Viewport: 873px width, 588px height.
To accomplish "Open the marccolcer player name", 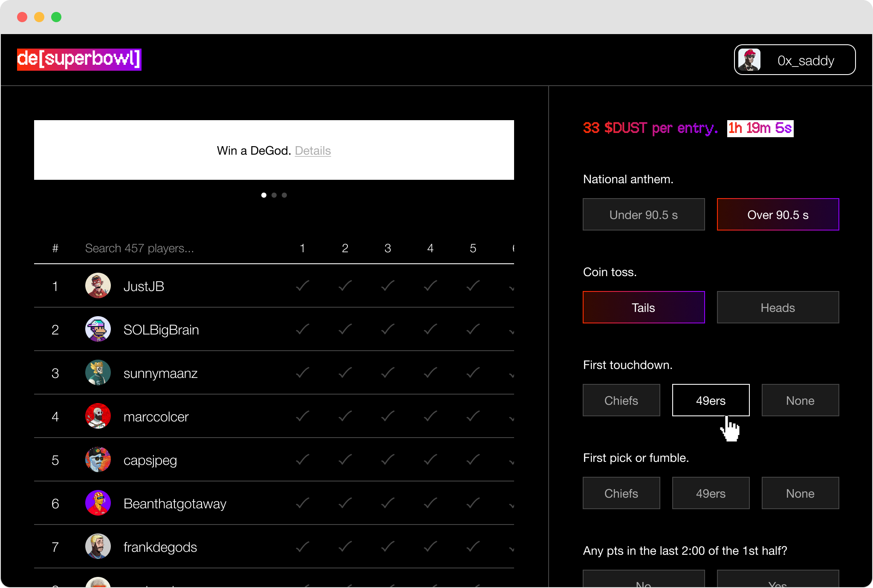I will point(156,417).
